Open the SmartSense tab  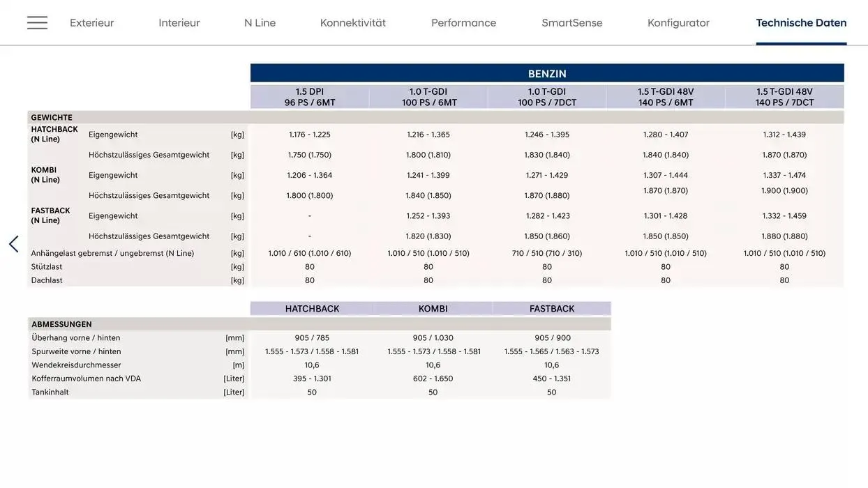click(571, 23)
